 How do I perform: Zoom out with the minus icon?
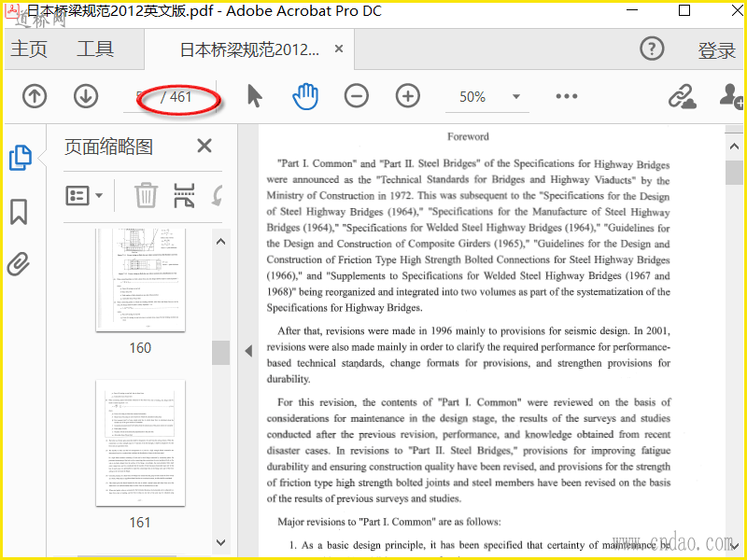(357, 96)
